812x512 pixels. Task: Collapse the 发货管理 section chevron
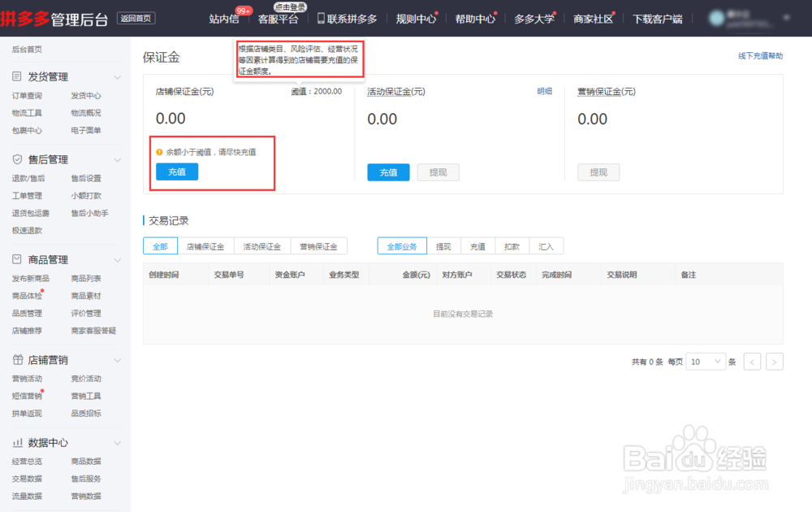(118, 77)
